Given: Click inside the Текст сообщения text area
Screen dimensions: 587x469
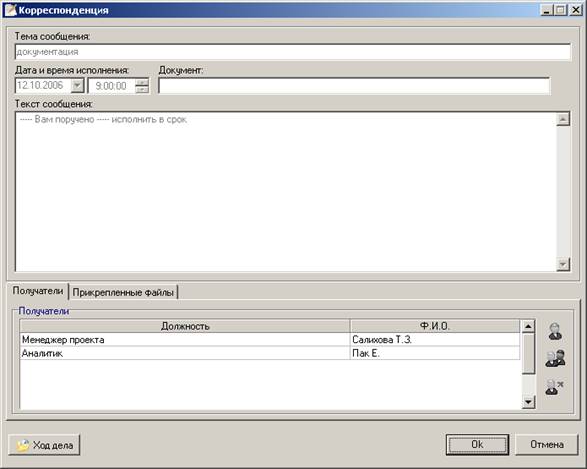Looking at the screenshot, I should click(286, 191).
